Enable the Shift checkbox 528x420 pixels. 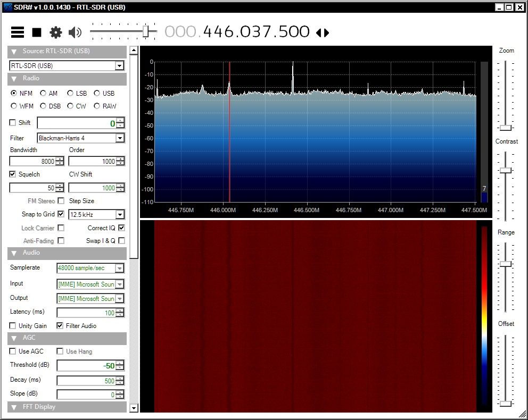(x=12, y=122)
